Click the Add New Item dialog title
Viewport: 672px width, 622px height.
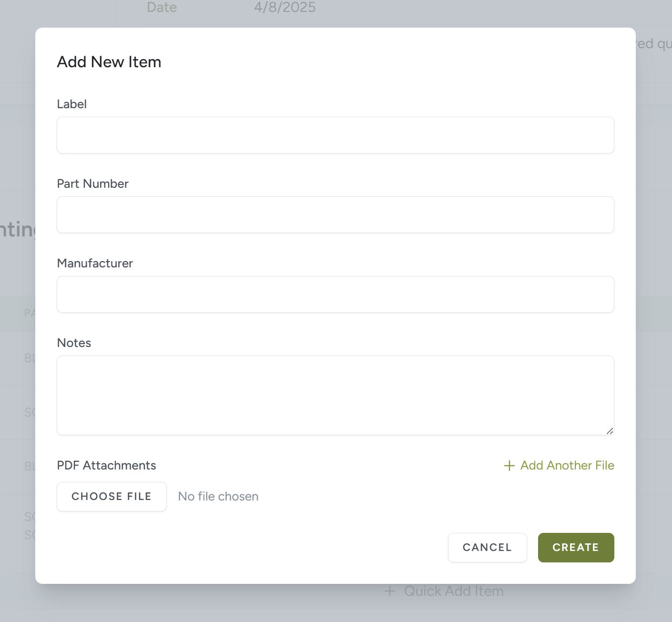coord(109,61)
